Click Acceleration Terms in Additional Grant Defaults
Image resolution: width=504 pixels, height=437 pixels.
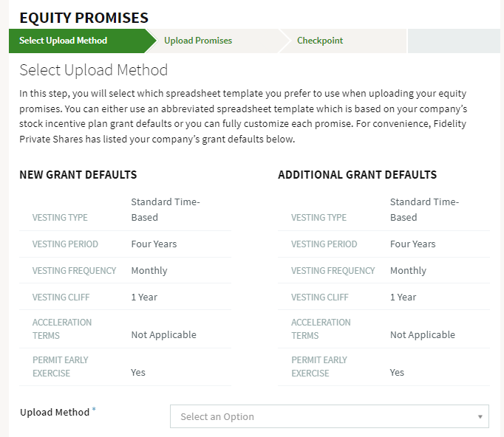tap(321, 328)
